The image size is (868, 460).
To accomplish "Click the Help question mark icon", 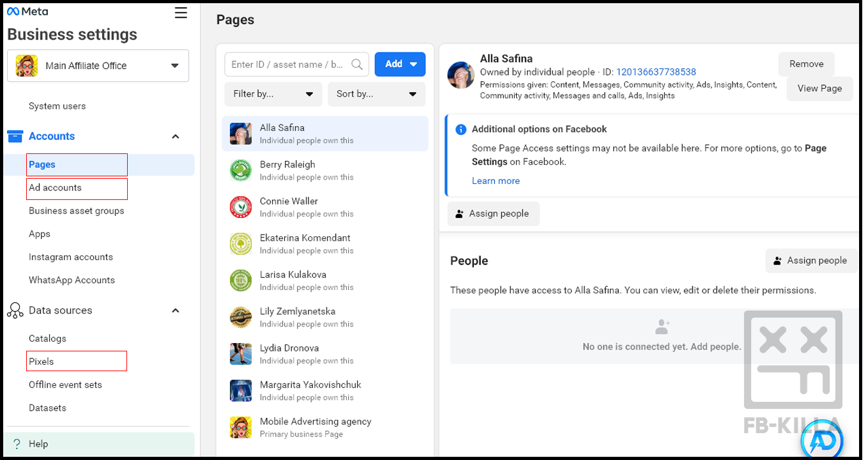I will click(17, 444).
